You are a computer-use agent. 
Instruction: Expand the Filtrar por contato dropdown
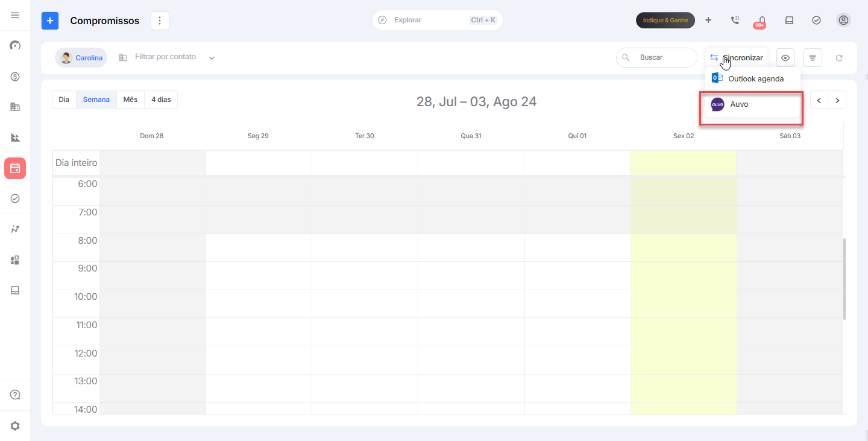click(x=212, y=58)
